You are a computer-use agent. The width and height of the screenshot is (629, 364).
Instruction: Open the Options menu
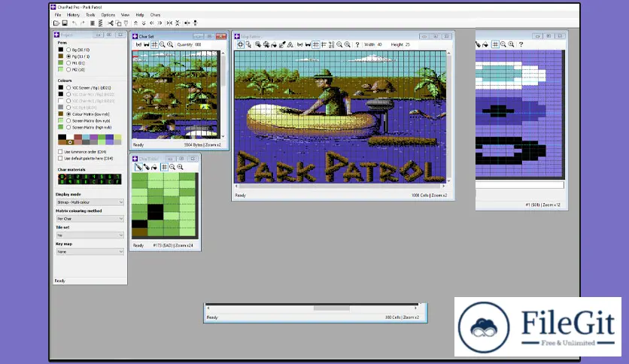tap(108, 15)
